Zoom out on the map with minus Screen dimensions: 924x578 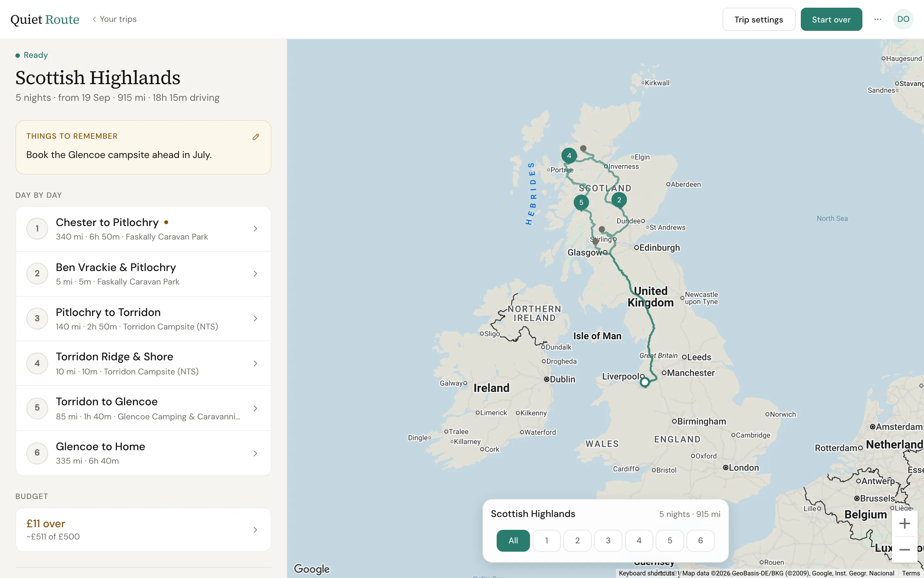[x=904, y=550]
